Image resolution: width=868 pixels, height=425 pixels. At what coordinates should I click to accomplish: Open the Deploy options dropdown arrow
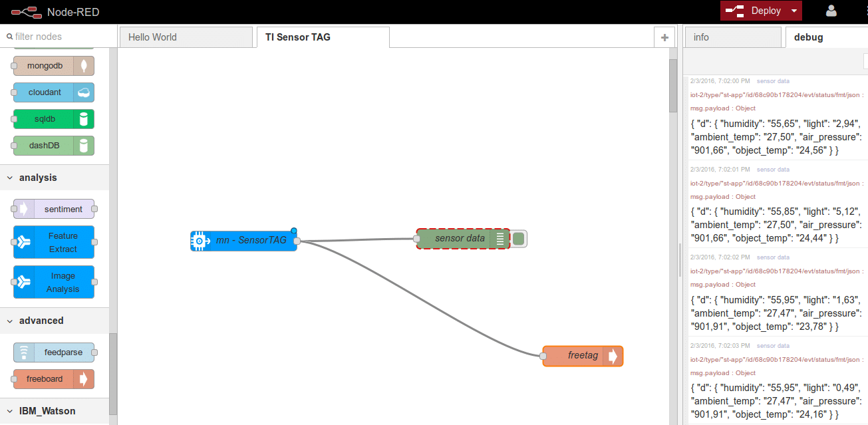pos(794,11)
